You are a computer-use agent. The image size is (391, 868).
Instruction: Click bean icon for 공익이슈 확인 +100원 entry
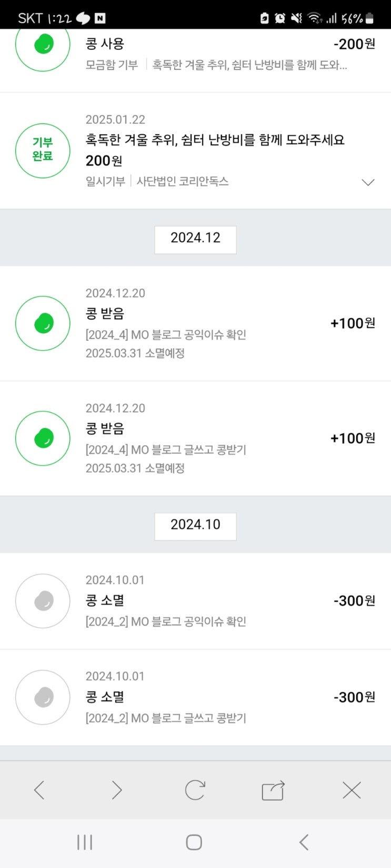(x=43, y=323)
